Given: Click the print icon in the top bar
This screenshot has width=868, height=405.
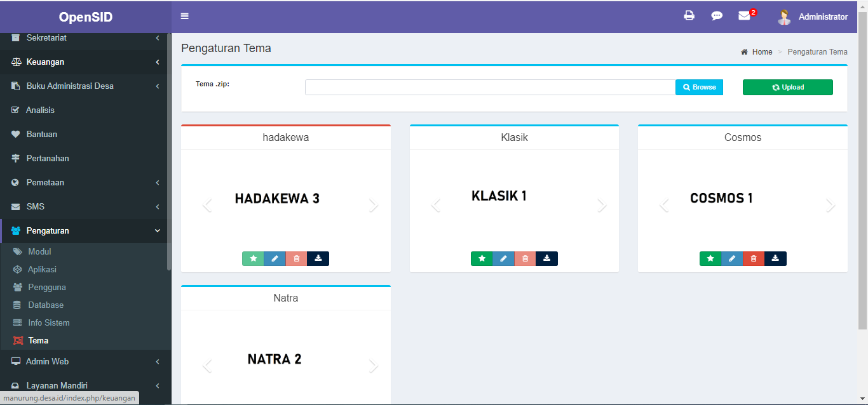Looking at the screenshot, I should tap(689, 16).
